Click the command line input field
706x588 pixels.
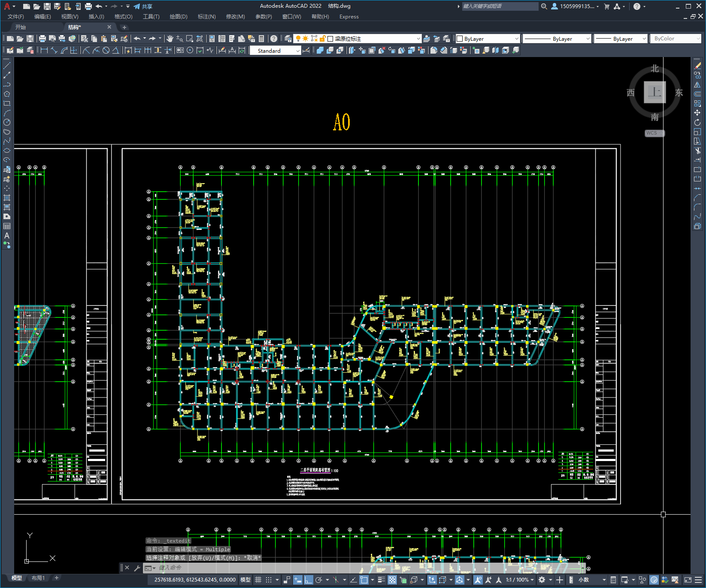[x=365, y=568]
